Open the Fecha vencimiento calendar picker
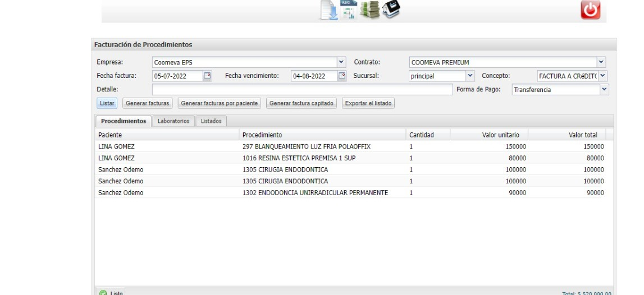The height and width of the screenshot is (295, 644). pos(342,76)
